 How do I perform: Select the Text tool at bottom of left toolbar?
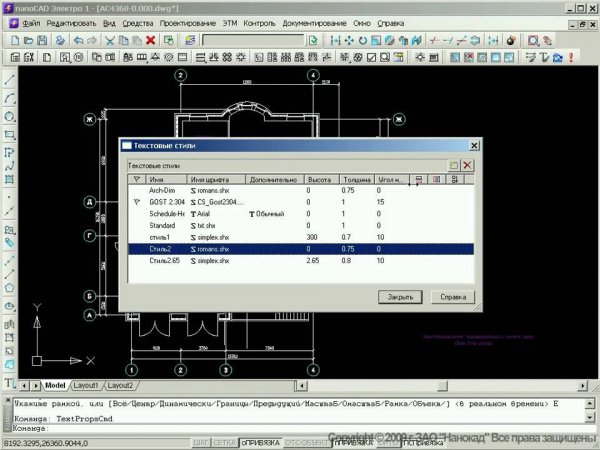[x=10, y=383]
